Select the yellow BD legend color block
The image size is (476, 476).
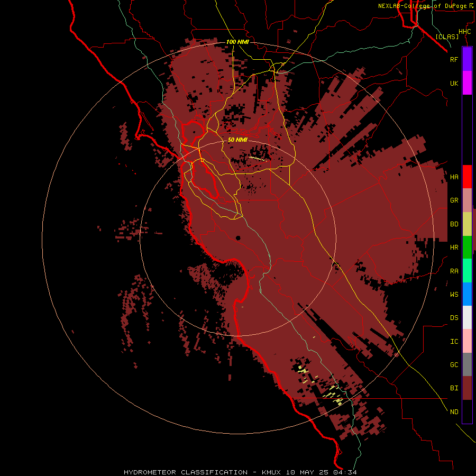[467, 224]
